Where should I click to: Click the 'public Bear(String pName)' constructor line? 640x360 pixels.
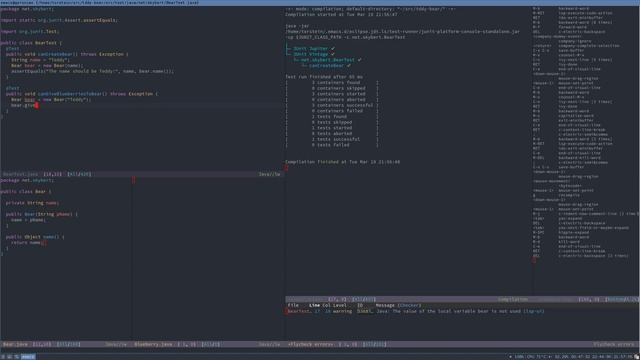42,214
